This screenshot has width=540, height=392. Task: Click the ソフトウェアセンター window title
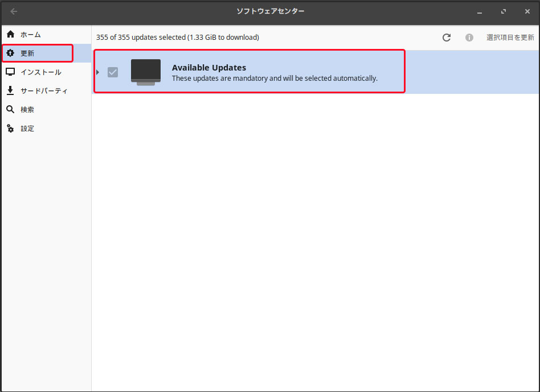pos(270,11)
